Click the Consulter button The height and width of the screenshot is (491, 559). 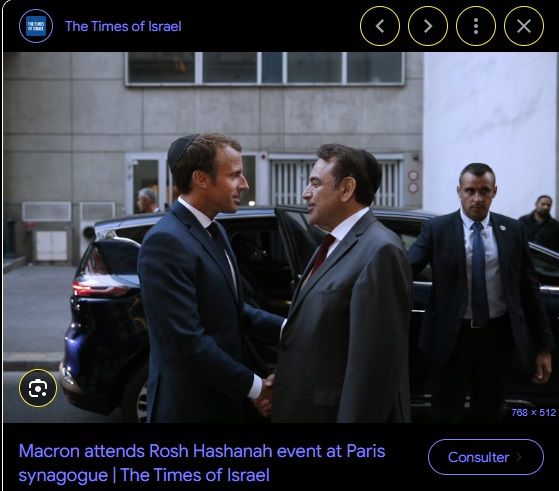click(486, 457)
